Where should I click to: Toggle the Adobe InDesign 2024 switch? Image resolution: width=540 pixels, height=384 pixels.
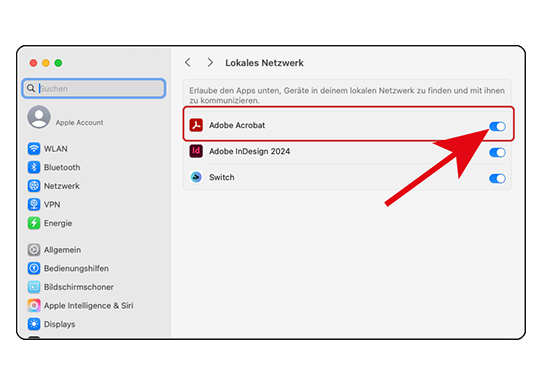point(497,152)
